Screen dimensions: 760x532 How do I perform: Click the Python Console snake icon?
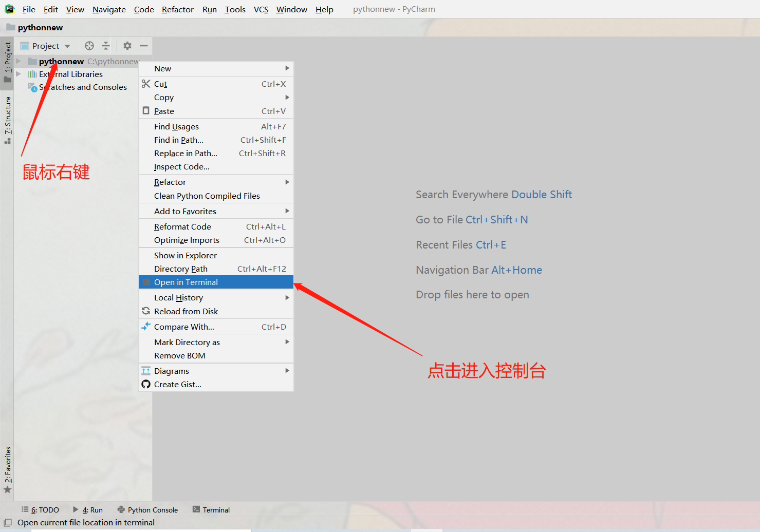click(121, 509)
